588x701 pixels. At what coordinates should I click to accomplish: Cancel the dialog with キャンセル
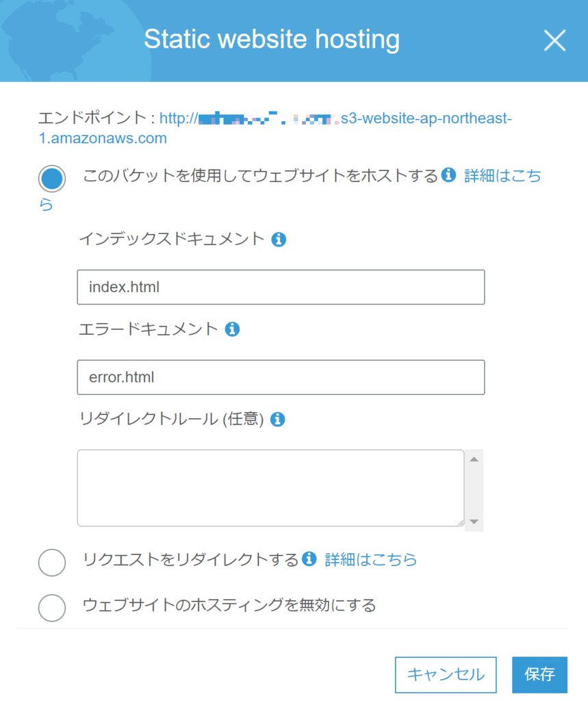[x=445, y=675]
